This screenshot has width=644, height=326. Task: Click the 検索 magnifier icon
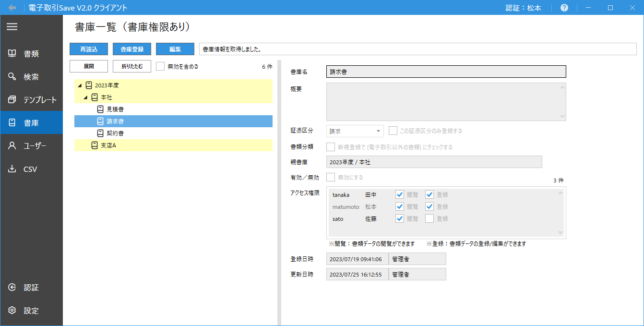pos(12,76)
